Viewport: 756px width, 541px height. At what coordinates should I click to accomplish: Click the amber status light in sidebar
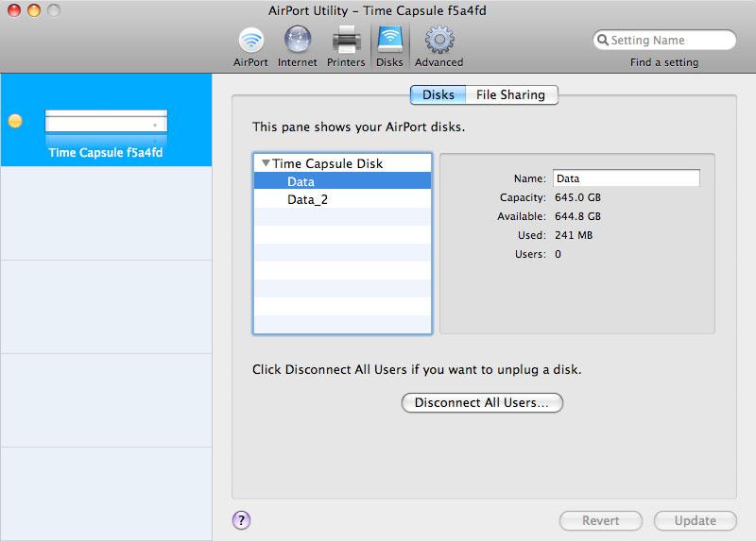click(x=15, y=121)
